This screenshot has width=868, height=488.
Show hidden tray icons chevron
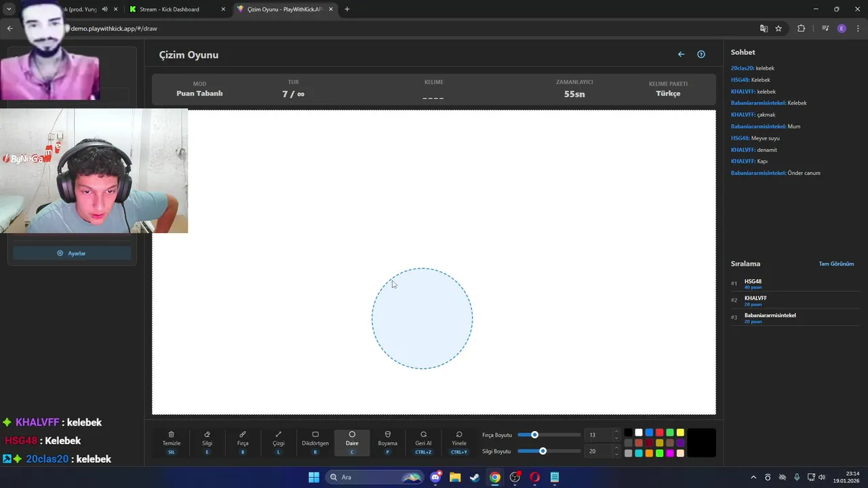753,477
